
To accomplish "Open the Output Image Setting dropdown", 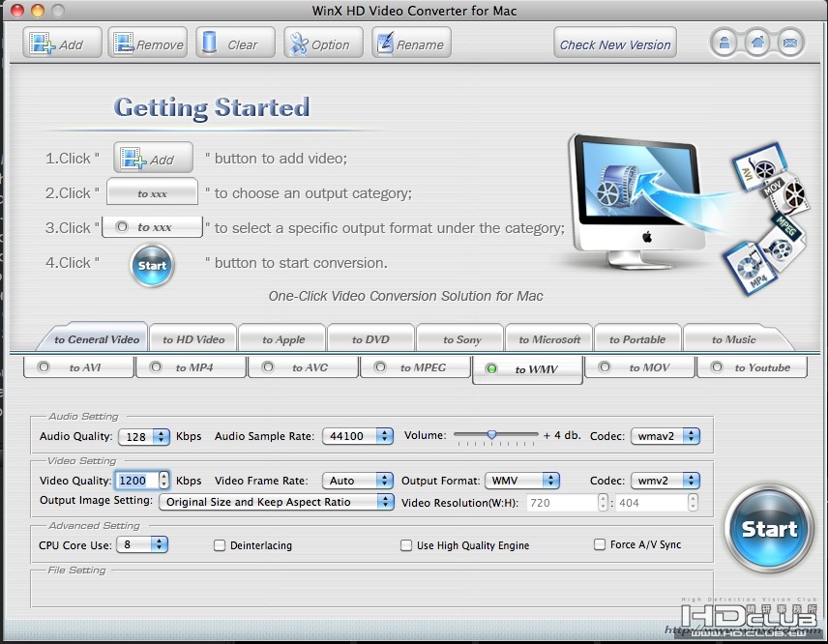I will tap(277, 502).
